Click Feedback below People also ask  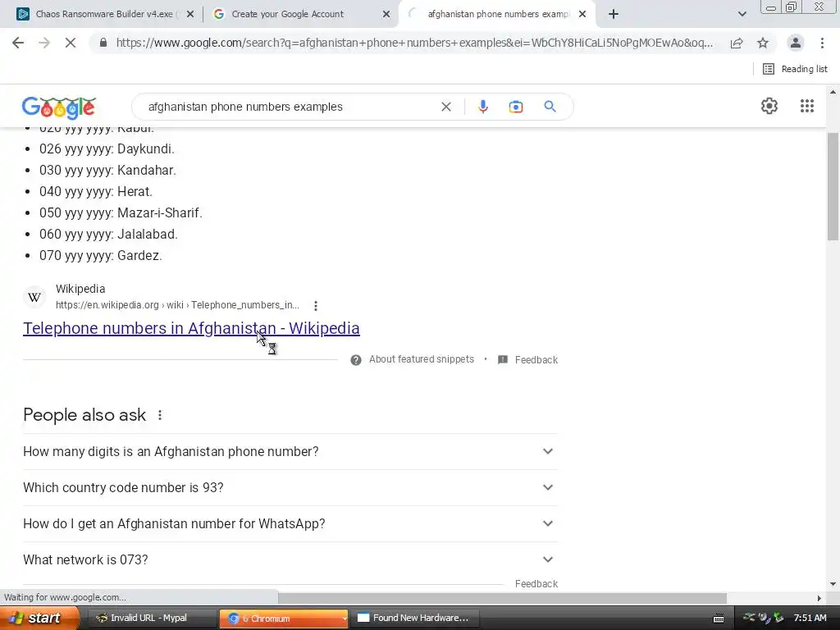click(x=536, y=584)
